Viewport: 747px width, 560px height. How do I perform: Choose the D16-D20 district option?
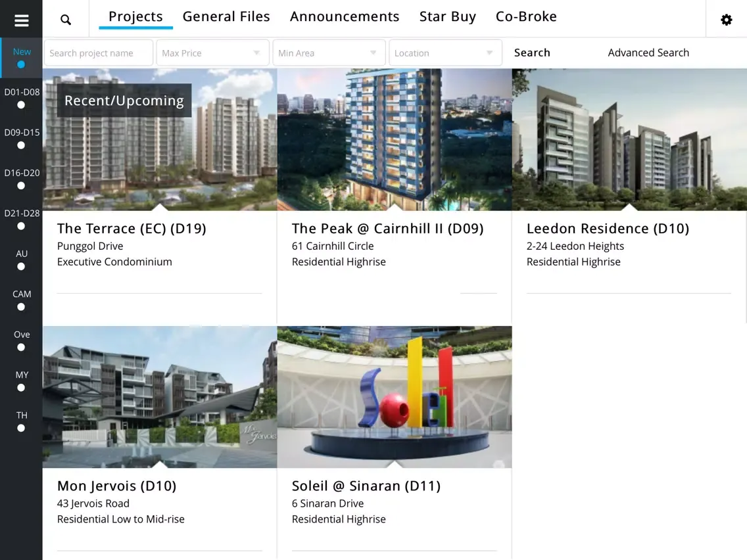22,179
